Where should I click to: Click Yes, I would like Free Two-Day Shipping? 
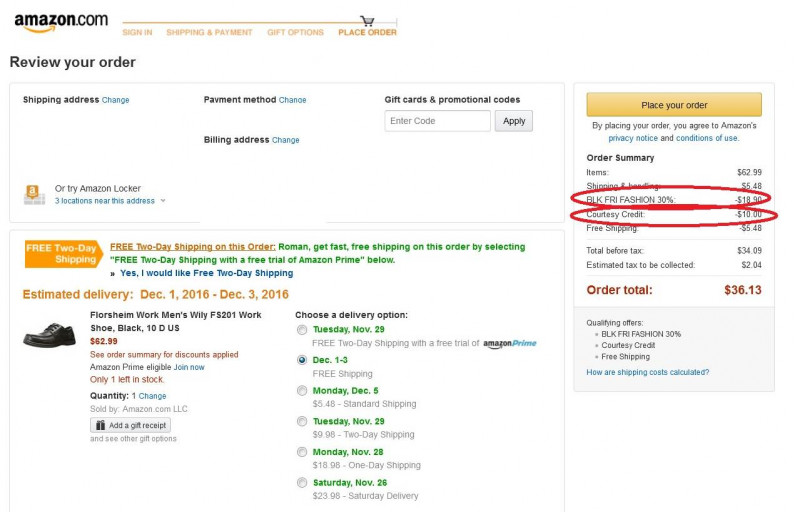pyautogui.click(x=207, y=273)
